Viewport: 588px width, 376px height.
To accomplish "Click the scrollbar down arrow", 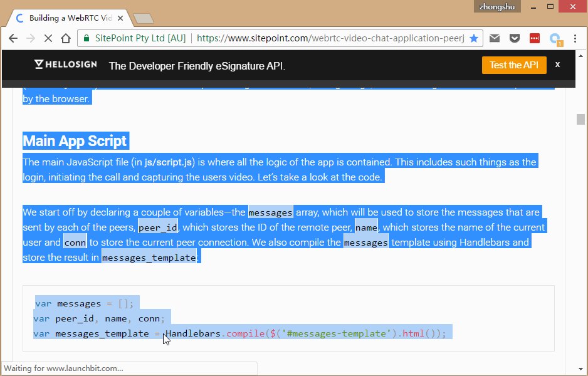I will (x=580, y=369).
